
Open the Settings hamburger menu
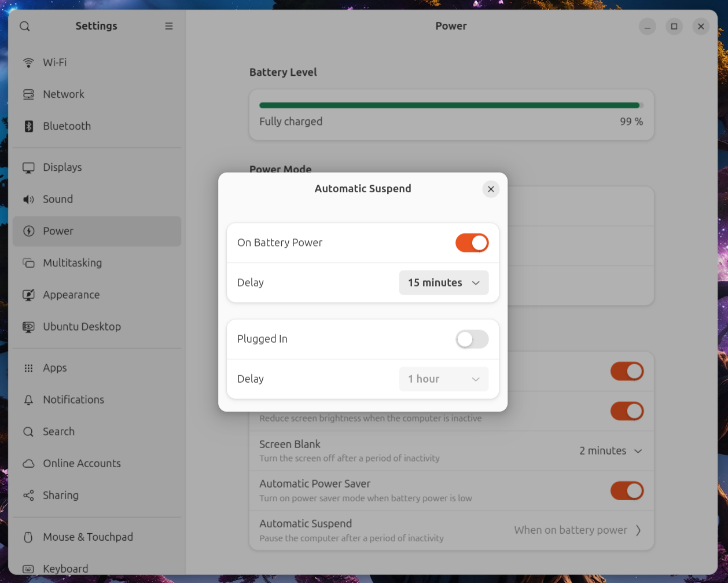[168, 26]
